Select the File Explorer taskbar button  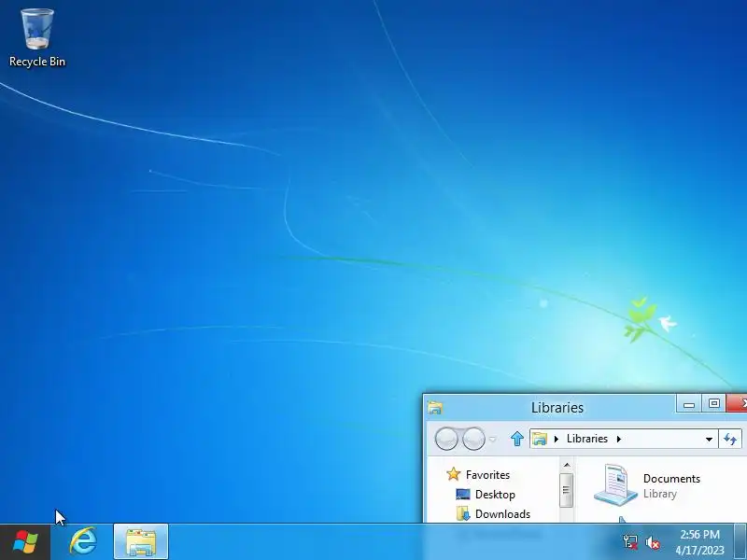click(x=141, y=542)
